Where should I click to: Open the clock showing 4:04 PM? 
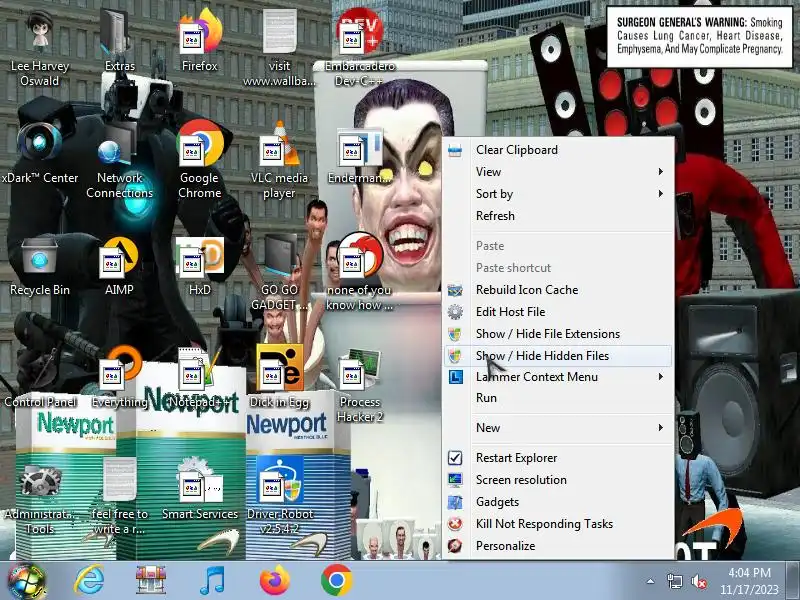(x=749, y=581)
